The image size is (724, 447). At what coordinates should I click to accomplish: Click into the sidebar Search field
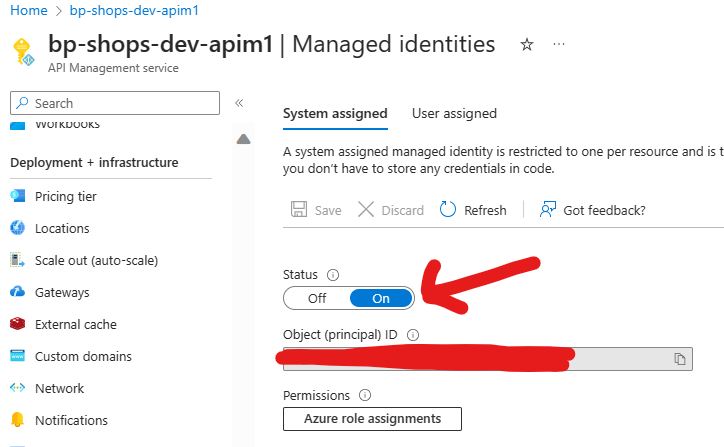tap(115, 103)
